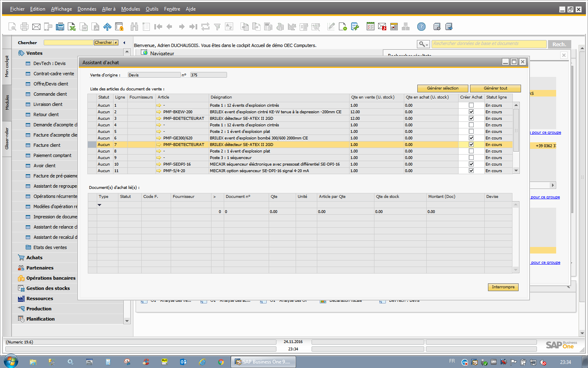This screenshot has height=368, width=588.
Task: Export to Excel via toolbar icon
Action: [x=72, y=27]
